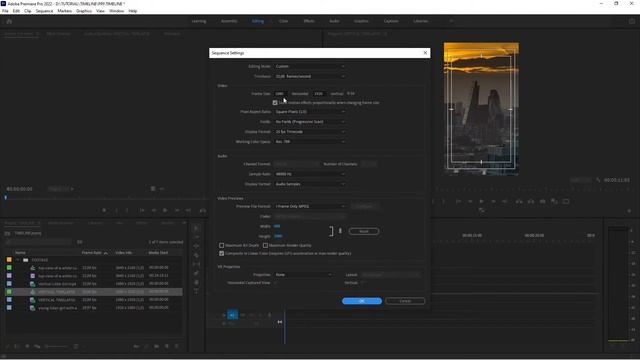Select the Ripple Edit tool
Viewport: 640px width, 360px height.
[196, 246]
